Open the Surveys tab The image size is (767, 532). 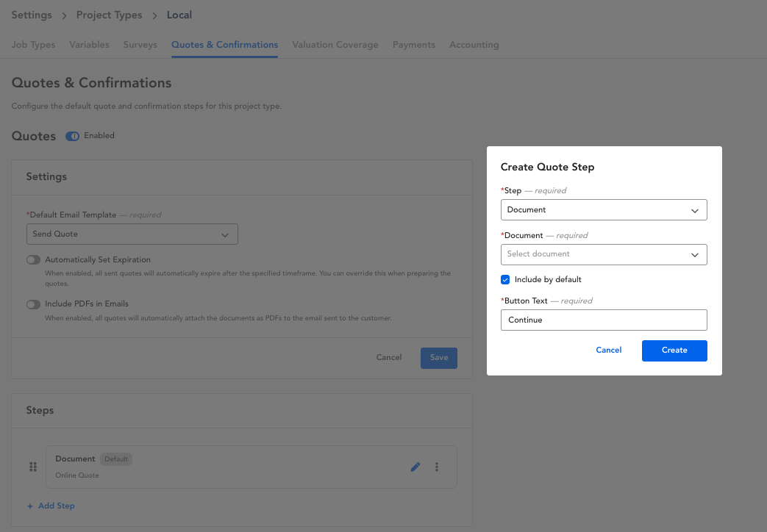[140, 45]
